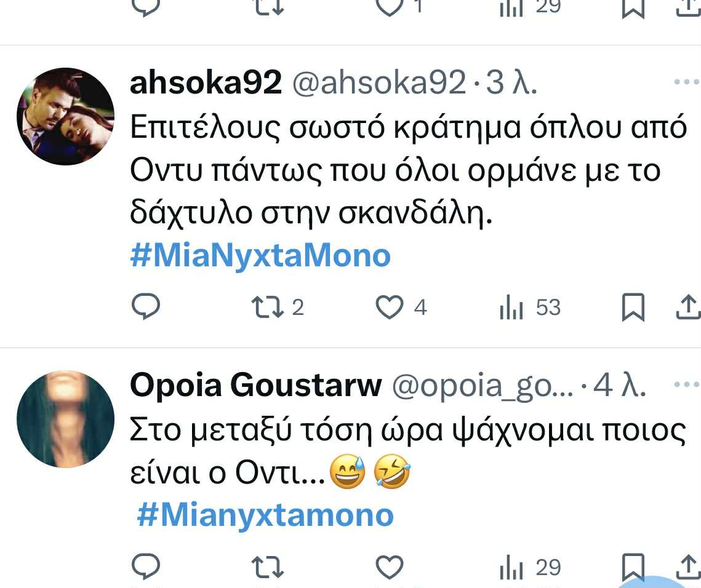Go to Opoia Goustarw display name profile
701x588 pixels.
[255, 386]
